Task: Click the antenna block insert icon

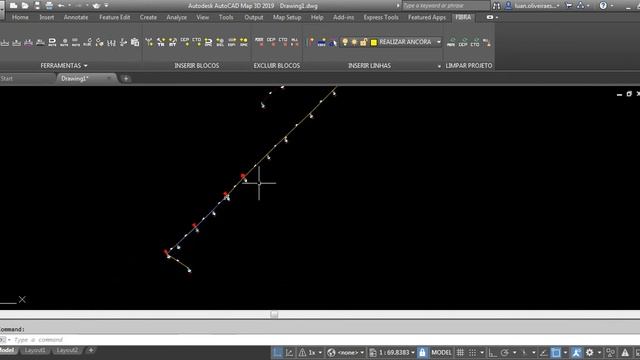Action: 149,42
